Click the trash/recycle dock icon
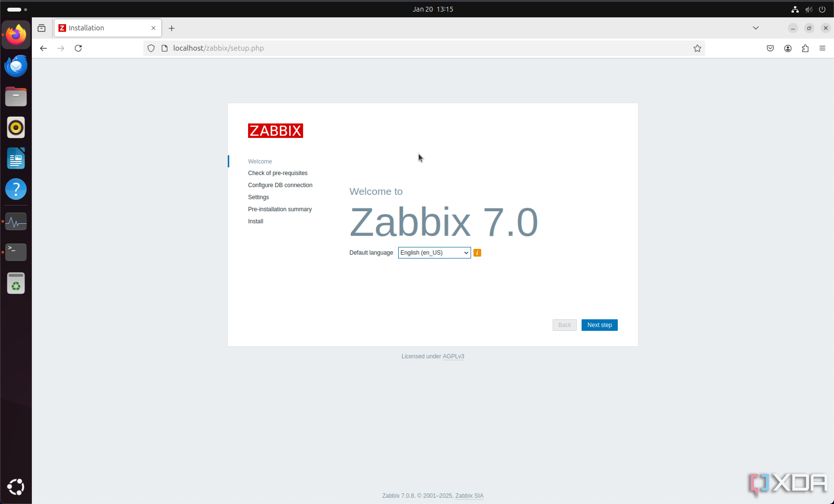 16,284
